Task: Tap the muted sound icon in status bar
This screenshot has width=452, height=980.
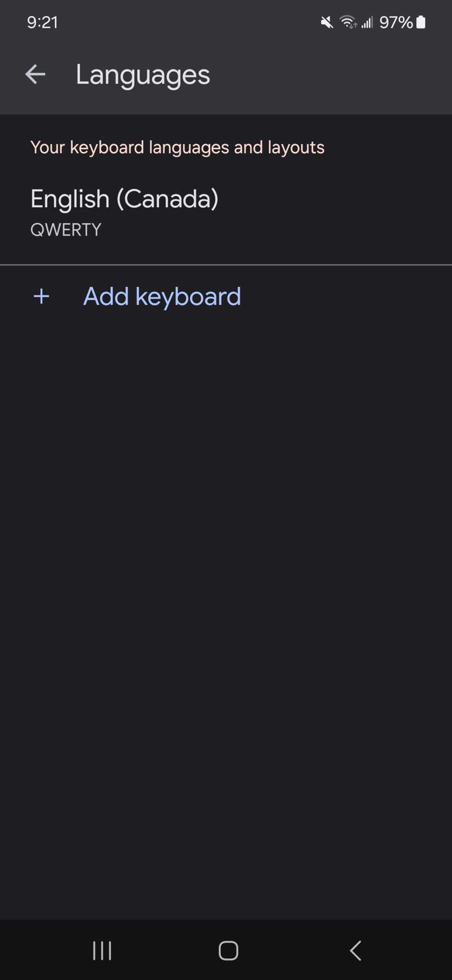Action: (327, 22)
